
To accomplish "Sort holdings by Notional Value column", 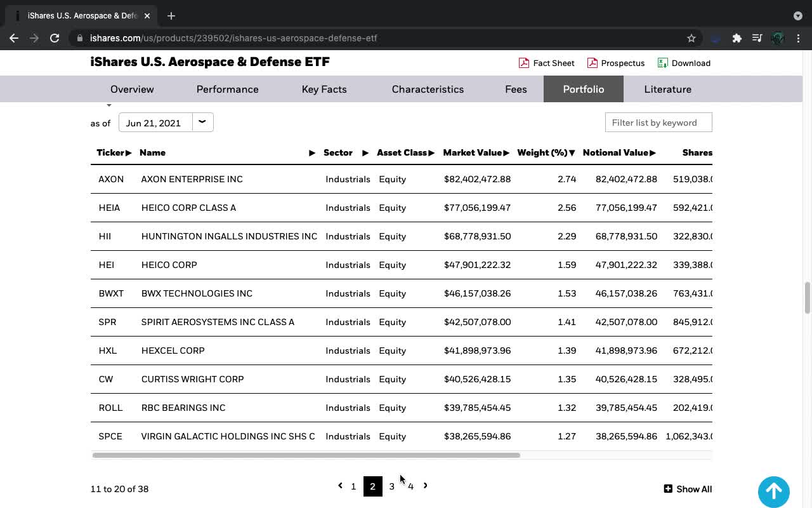I will click(x=619, y=152).
